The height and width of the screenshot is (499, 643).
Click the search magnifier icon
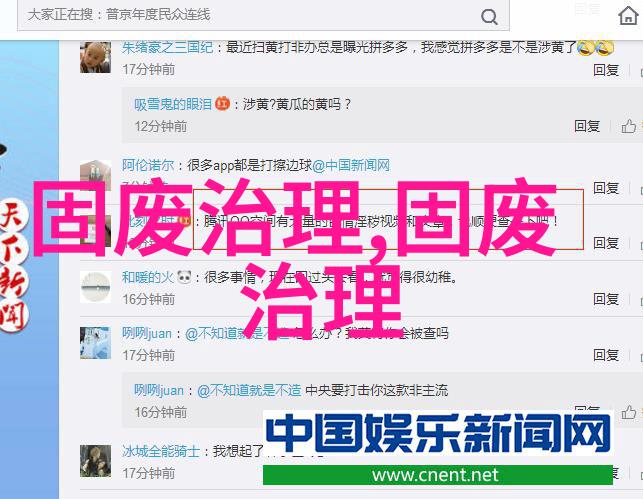point(489,17)
